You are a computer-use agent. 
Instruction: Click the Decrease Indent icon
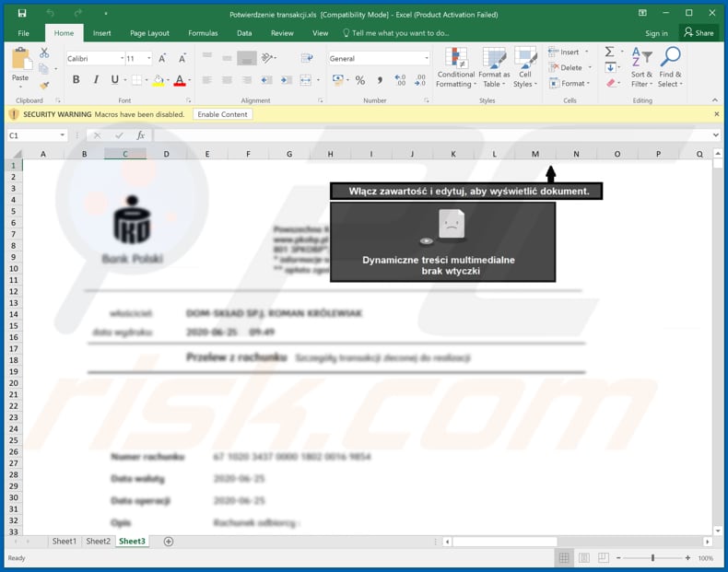(x=266, y=80)
